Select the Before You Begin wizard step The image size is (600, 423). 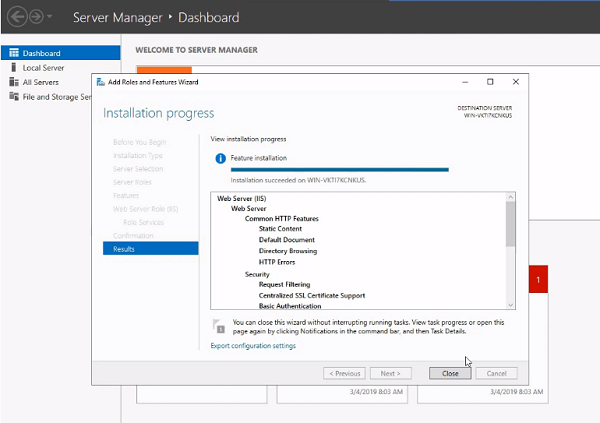tap(140, 142)
